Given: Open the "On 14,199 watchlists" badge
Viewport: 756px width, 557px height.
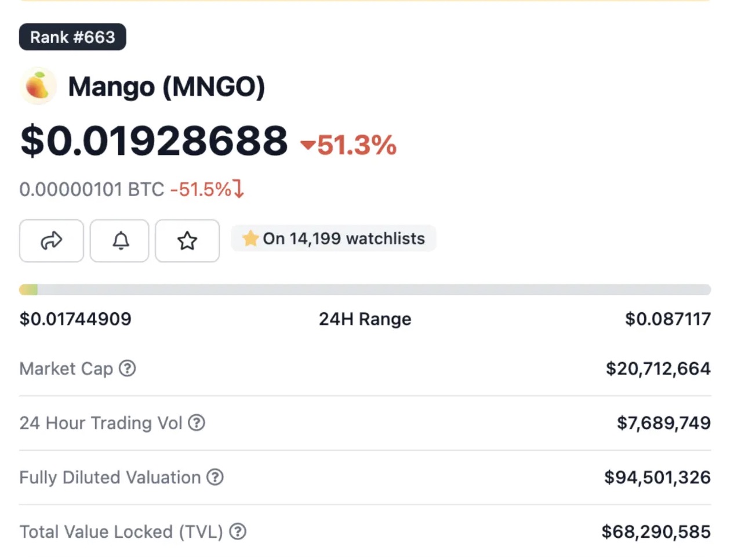Looking at the screenshot, I should 343,238.
